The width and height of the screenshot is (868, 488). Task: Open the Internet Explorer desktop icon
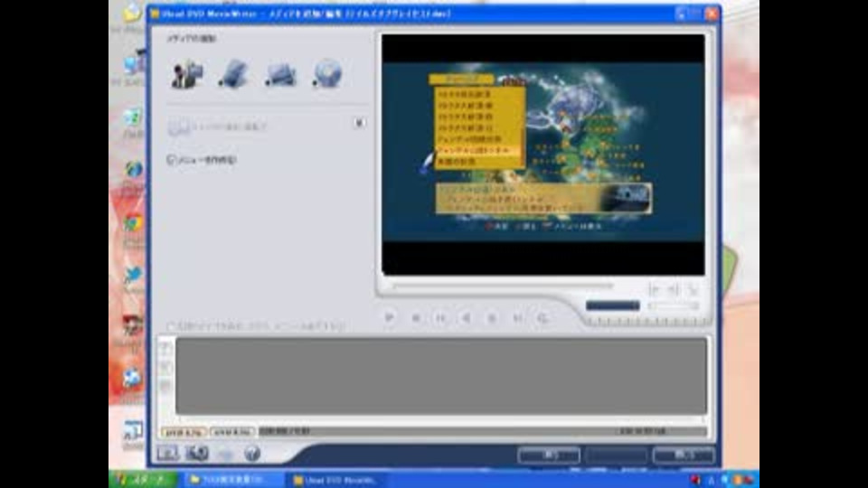[x=133, y=168]
